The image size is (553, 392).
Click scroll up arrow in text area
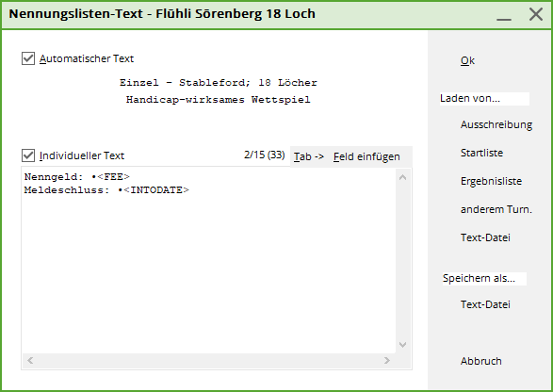(403, 177)
